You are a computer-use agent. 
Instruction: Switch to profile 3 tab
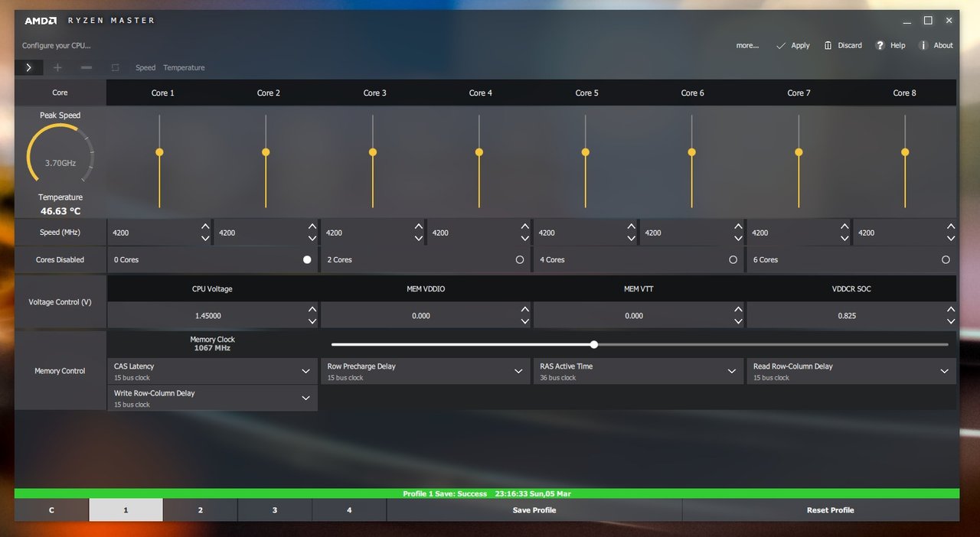(274, 510)
